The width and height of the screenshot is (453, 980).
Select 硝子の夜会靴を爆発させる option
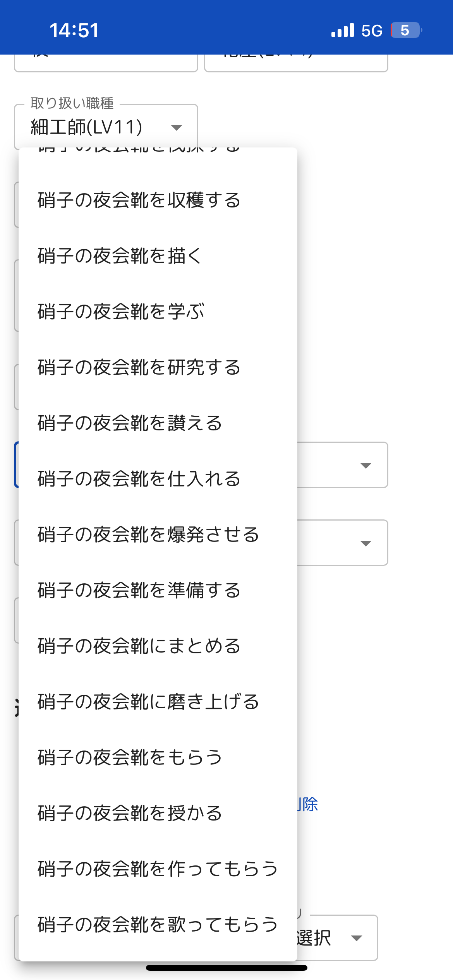[149, 535]
